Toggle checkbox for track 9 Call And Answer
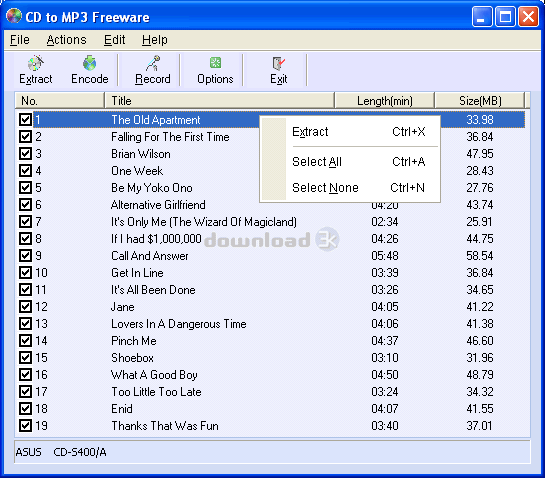Viewport: 545px width, 478px height. coord(25,256)
